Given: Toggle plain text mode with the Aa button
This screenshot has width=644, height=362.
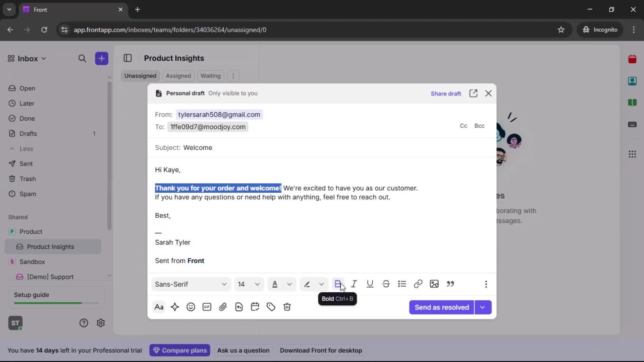Looking at the screenshot, I should tap(159, 307).
